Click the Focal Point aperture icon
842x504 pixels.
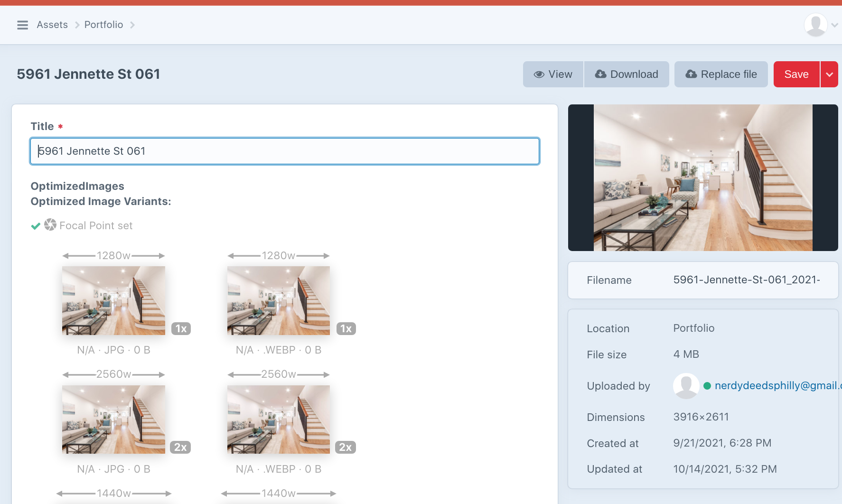tap(50, 225)
